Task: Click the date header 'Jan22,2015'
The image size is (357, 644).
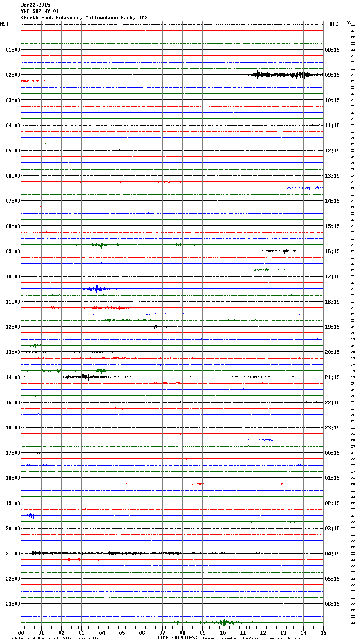Action: click(x=35, y=5)
